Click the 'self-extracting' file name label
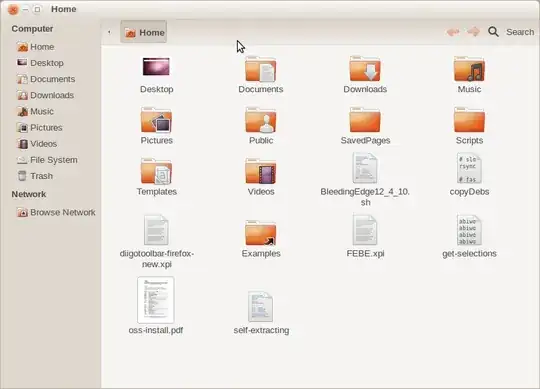This screenshot has width=540, height=389. (261, 330)
